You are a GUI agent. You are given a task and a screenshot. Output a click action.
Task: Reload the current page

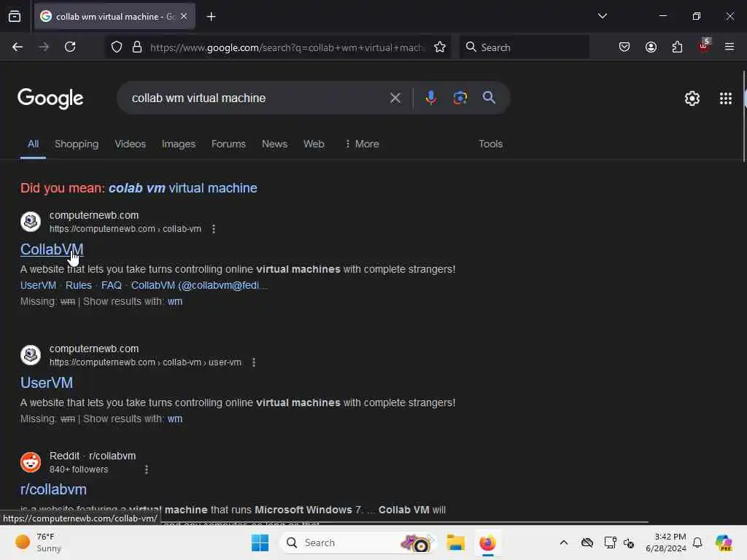tap(70, 47)
